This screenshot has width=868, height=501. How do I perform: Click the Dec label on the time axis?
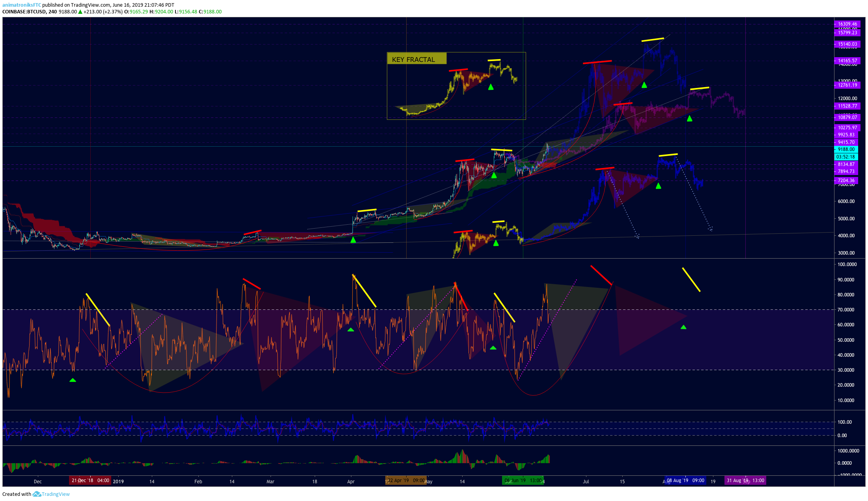pyautogui.click(x=37, y=482)
